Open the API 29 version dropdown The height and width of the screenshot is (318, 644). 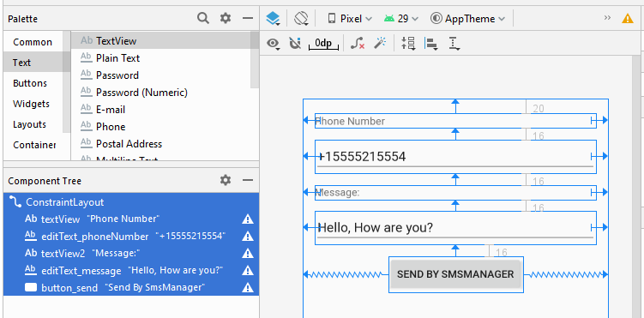pos(401,19)
